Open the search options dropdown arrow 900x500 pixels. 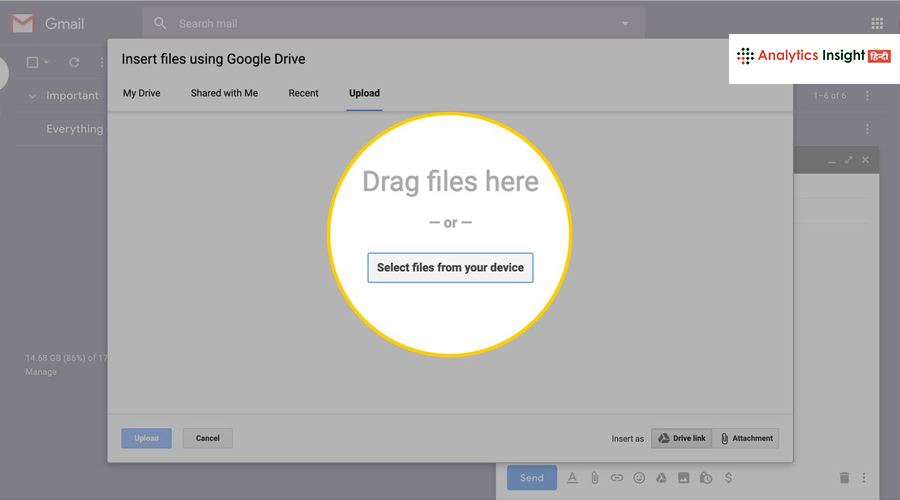(x=625, y=23)
